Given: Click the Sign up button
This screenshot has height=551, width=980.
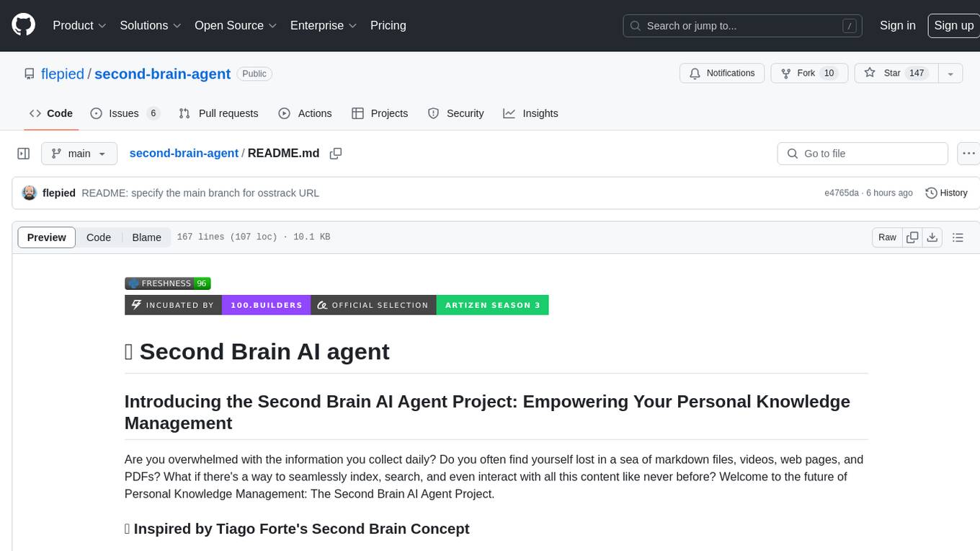Looking at the screenshot, I should [x=953, y=25].
